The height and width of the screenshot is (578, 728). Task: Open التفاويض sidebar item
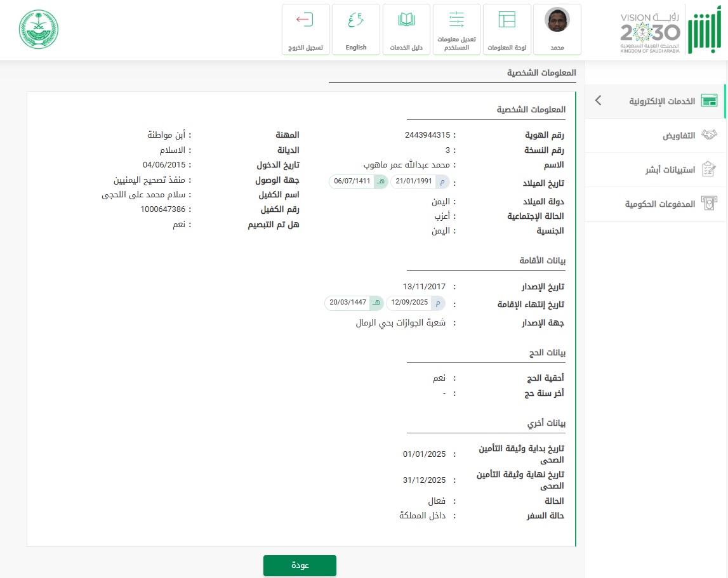point(679,136)
